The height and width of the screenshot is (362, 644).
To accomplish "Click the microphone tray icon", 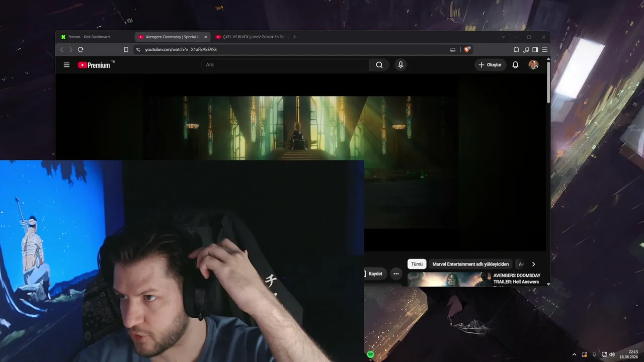I will click(594, 354).
